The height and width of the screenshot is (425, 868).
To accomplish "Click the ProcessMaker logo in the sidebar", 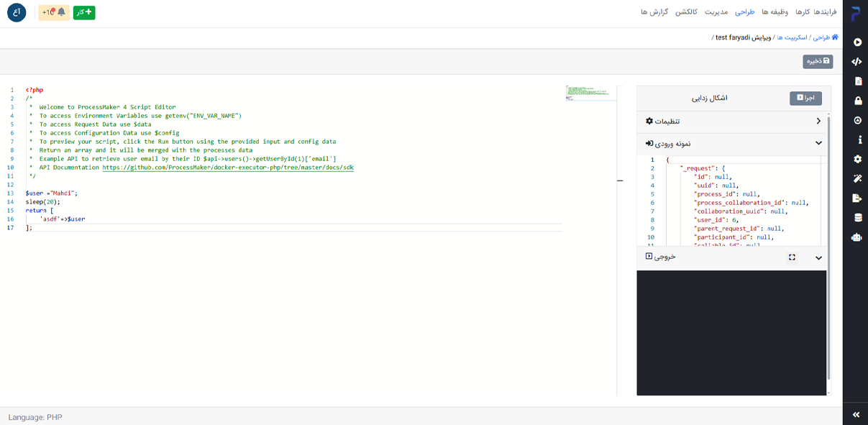I will [x=856, y=14].
